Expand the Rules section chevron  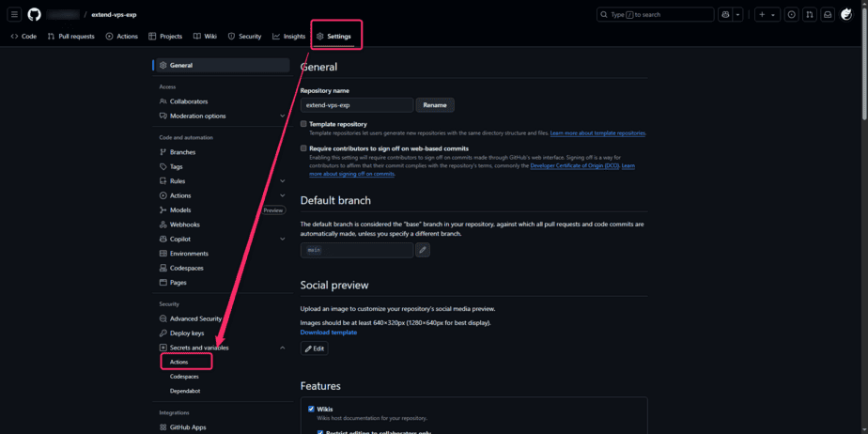point(283,181)
